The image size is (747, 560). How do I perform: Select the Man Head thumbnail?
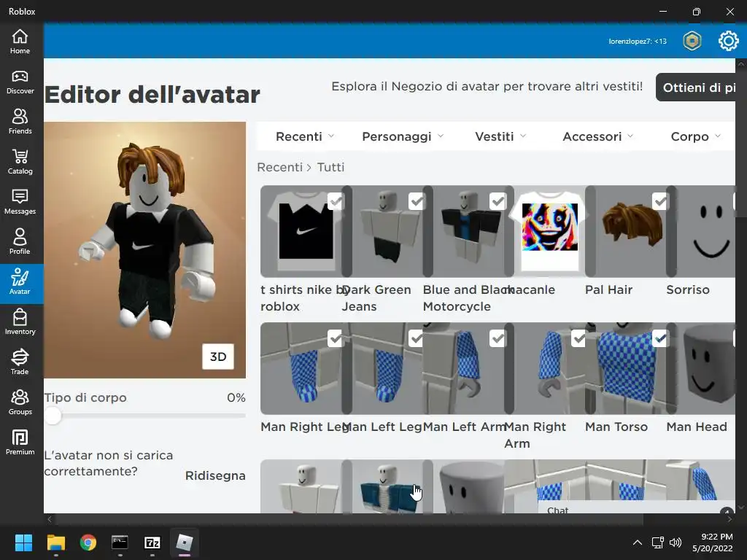(705, 368)
